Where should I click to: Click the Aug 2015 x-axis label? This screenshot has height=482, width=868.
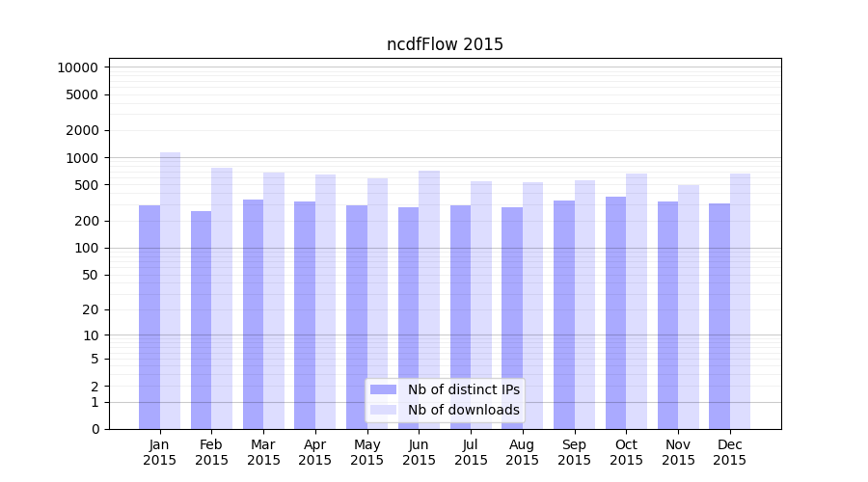point(523,452)
